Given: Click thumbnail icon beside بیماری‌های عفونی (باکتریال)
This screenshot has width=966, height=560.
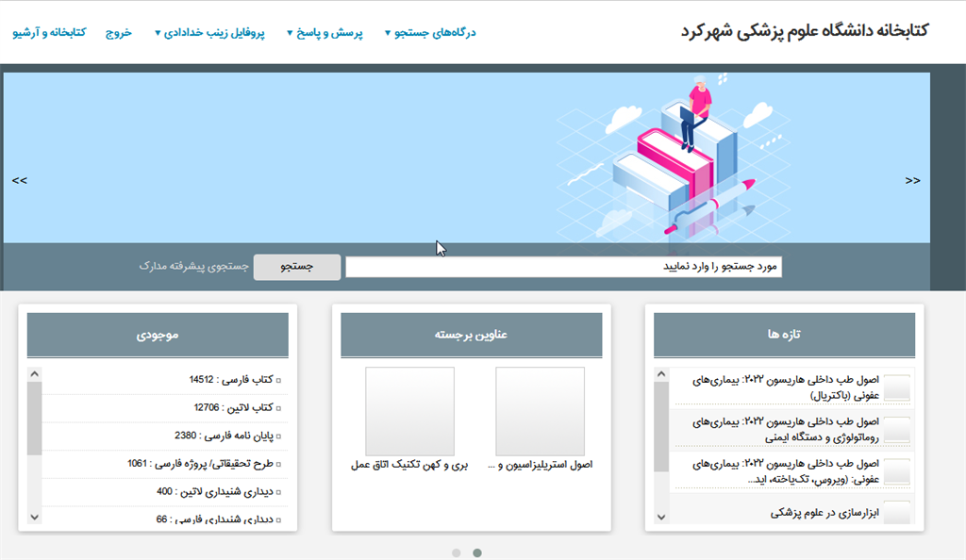Looking at the screenshot, I should (897, 387).
